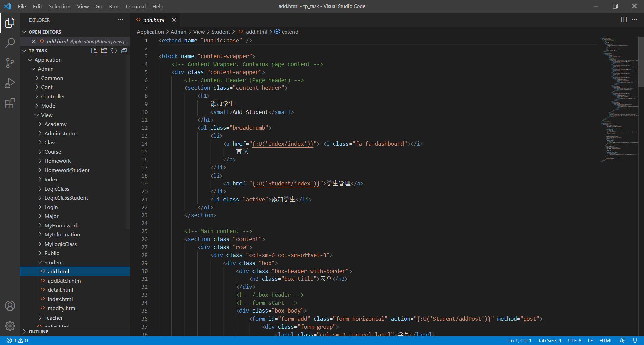The width and height of the screenshot is (644, 345).
Task: Open addBatch.html file
Action: (75, 281)
